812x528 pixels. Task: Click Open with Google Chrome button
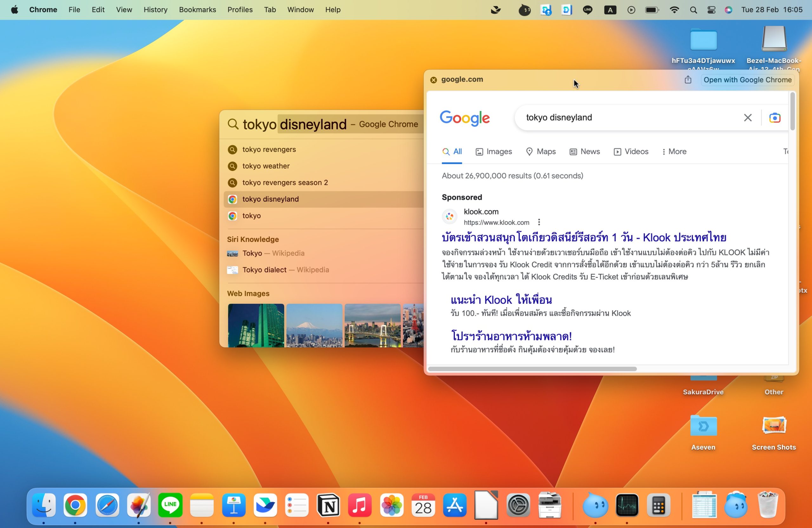[747, 80]
